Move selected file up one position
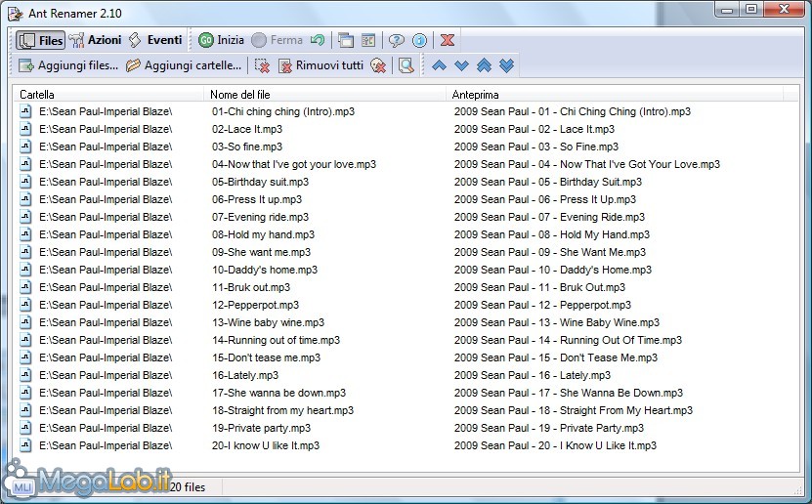This screenshot has height=504, width=812. tap(439, 65)
